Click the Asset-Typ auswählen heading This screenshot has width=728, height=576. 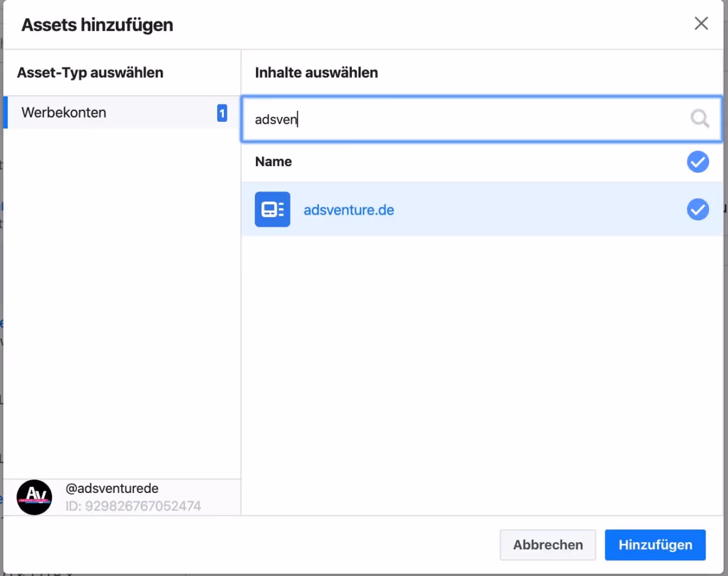tap(90, 73)
